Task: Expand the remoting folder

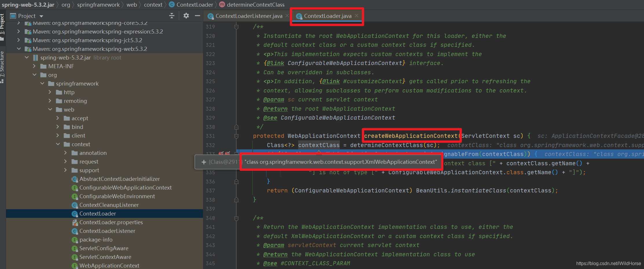Action: tap(50, 101)
